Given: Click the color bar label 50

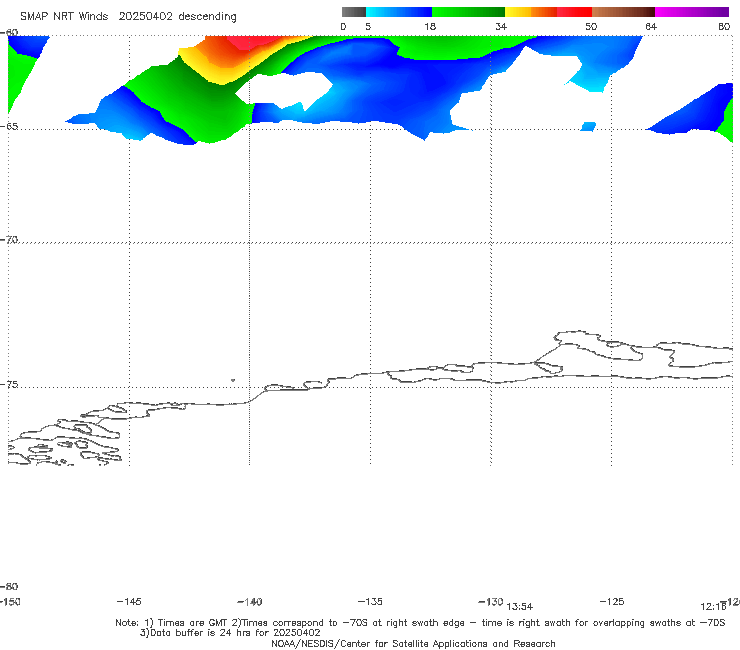Looking at the screenshot, I should tap(591, 26).
